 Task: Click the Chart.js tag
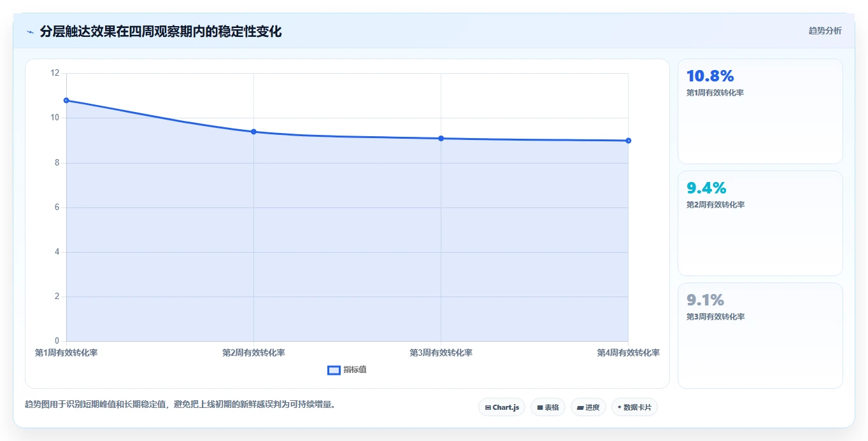click(x=502, y=407)
